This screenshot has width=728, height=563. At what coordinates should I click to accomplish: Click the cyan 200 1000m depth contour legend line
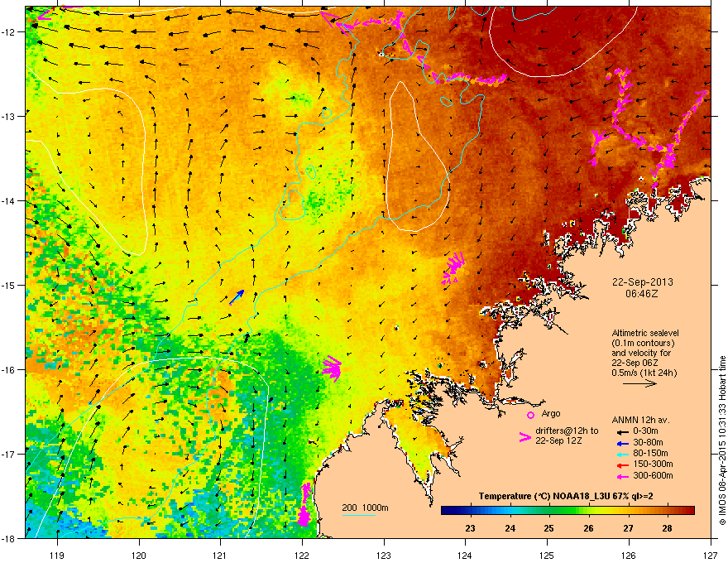(x=358, y=515)
